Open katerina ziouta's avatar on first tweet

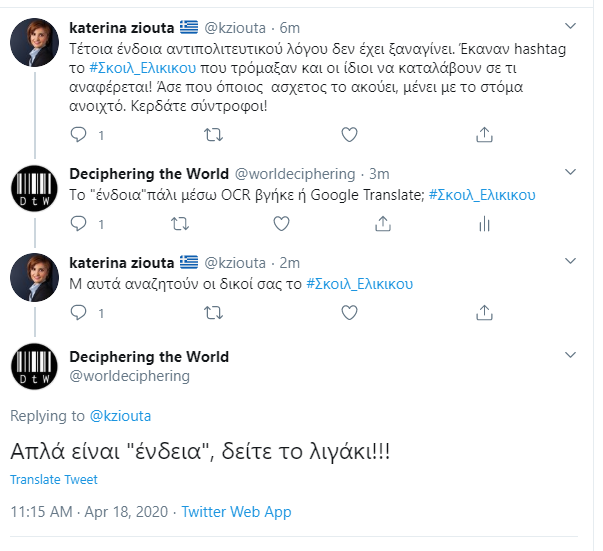34,43
